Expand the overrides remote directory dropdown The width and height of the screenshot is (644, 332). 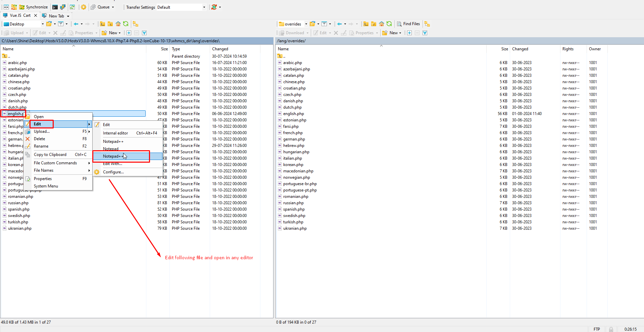[x=306, y=24]
